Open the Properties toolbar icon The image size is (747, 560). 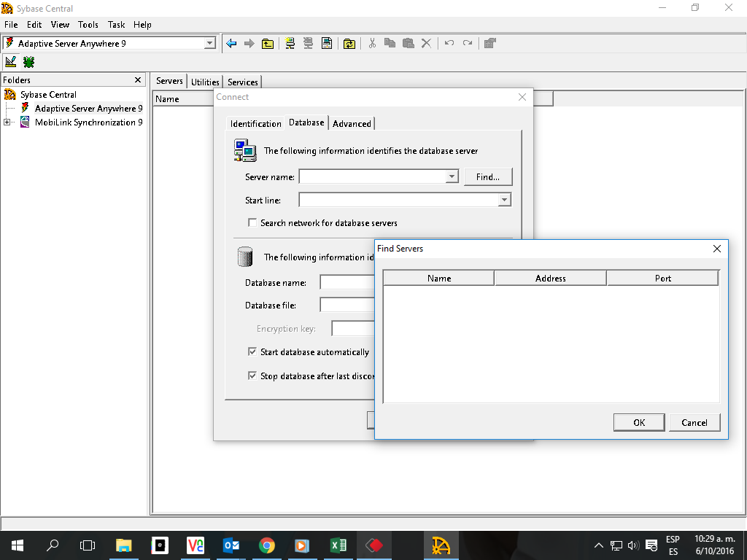coord(489,43)
